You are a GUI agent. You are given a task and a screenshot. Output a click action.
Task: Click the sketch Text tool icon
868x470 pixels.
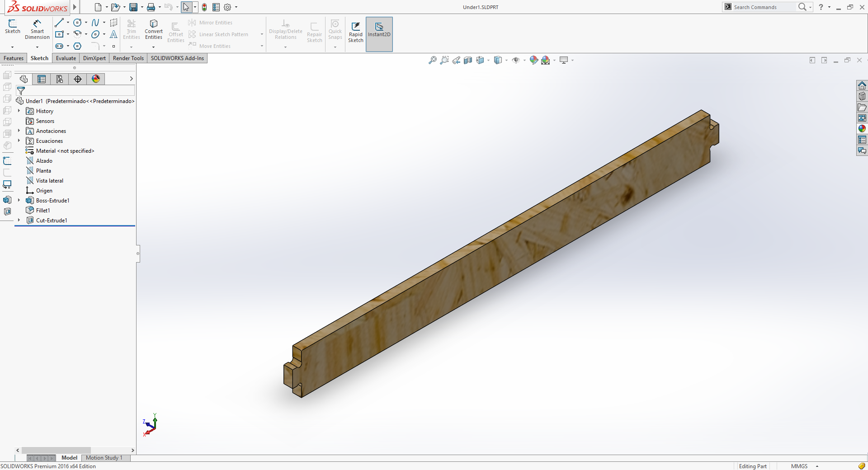point(113,34)
